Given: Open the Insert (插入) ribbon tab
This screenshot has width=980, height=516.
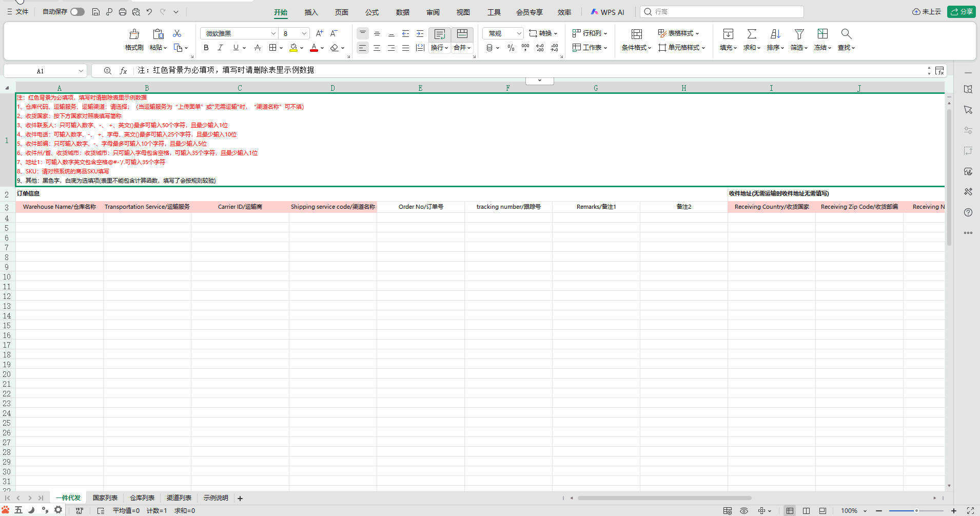Looking at the screenshot, I should (311, 12).
